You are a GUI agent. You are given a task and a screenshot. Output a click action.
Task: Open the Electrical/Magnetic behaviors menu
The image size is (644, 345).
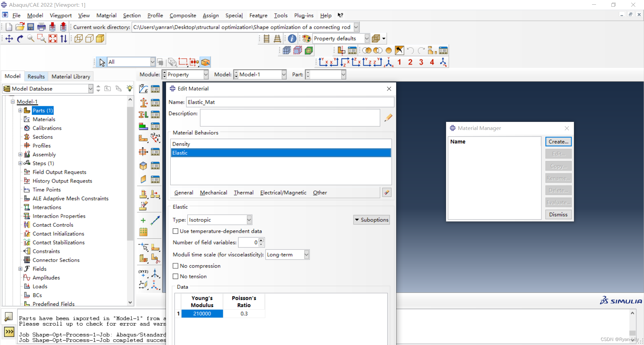click(x=283, y=193)
